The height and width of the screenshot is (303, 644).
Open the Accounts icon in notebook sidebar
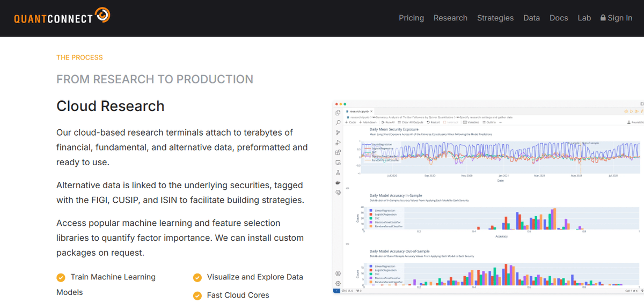(x=338, y=274)
